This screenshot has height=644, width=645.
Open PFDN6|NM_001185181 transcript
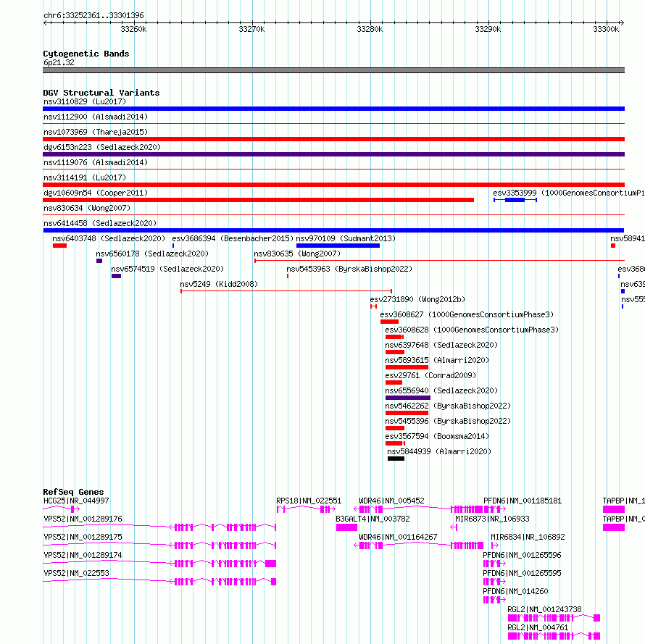click(494, 509)
